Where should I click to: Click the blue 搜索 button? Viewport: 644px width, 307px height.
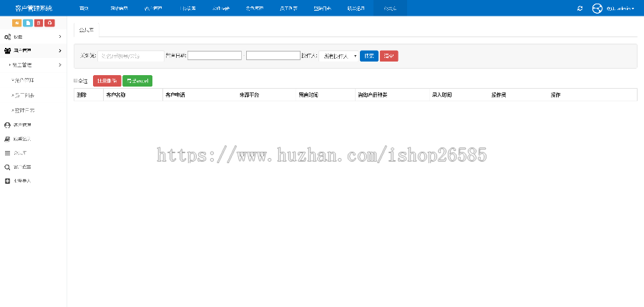click(369, 56)
